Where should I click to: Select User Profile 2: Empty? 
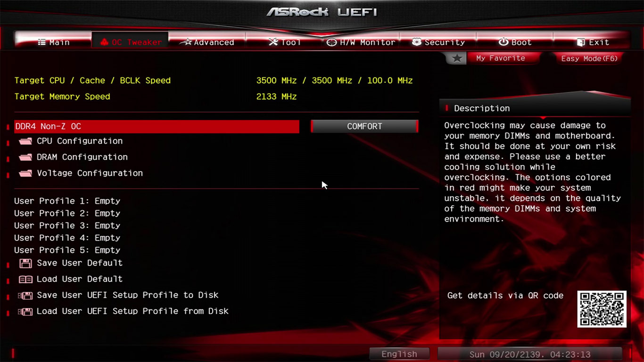(67, 213)
